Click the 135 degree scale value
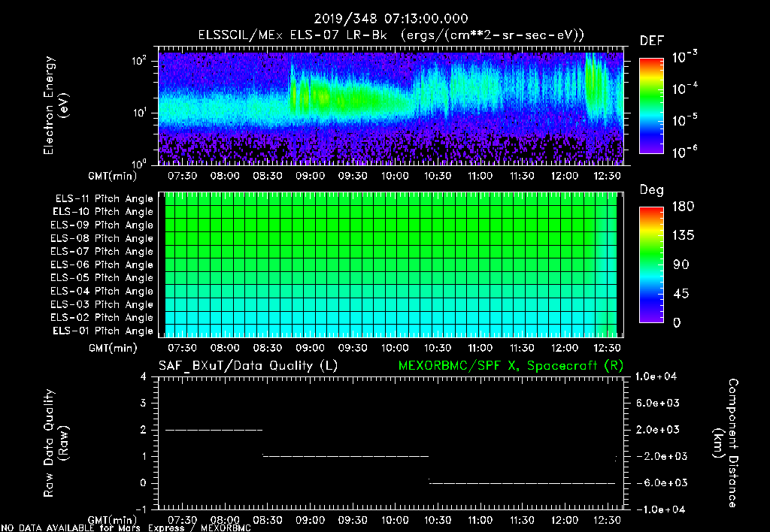The width and height of the screenshot is (770, 532). pyautogui.click(x=683, y=236)
